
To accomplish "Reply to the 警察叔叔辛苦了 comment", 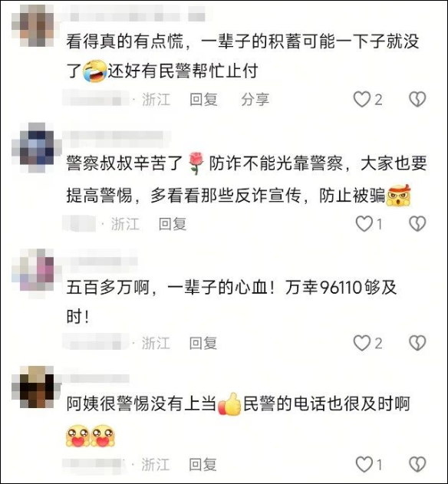I will click(x=173, y=224).
